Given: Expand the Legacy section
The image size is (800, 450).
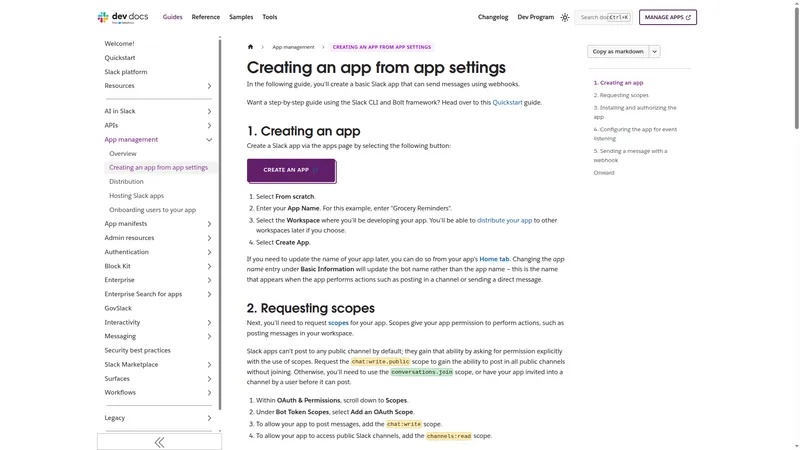Looking at the screenshot, I should click(209, 418).
